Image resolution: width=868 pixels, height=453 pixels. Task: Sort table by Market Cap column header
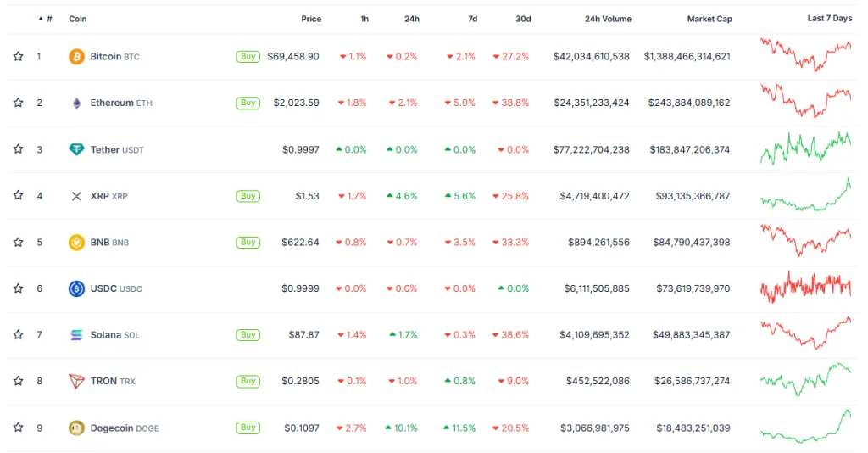coord(709,19)
